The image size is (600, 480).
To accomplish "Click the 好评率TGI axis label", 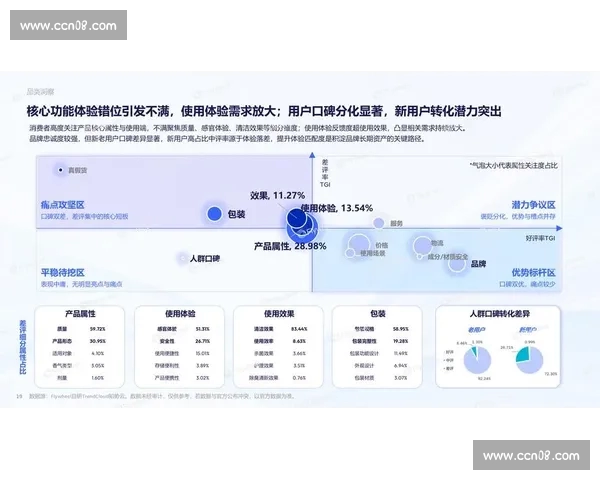I will 540,238.
